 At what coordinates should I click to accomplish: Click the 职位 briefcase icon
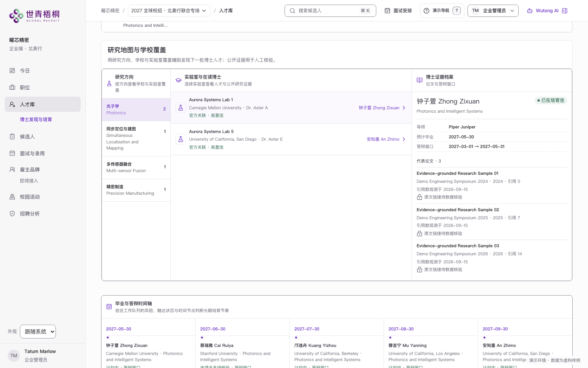point(12,87)
